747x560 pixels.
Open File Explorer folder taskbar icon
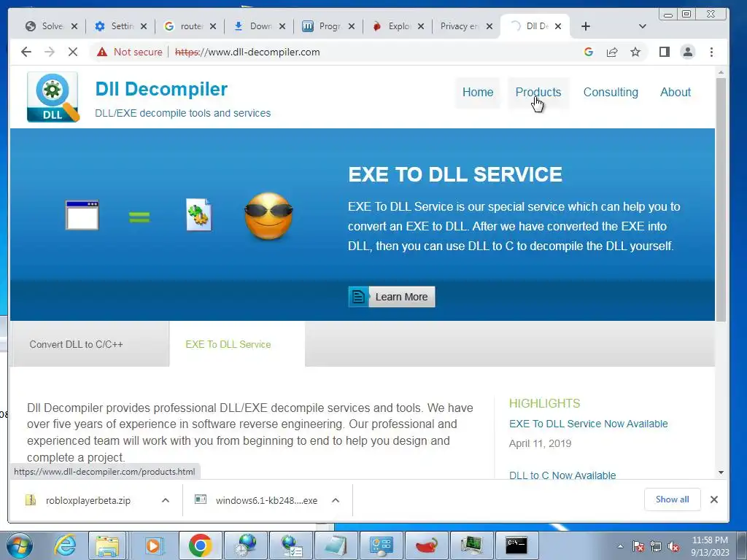pyautogui.click(x=108, y=545)
